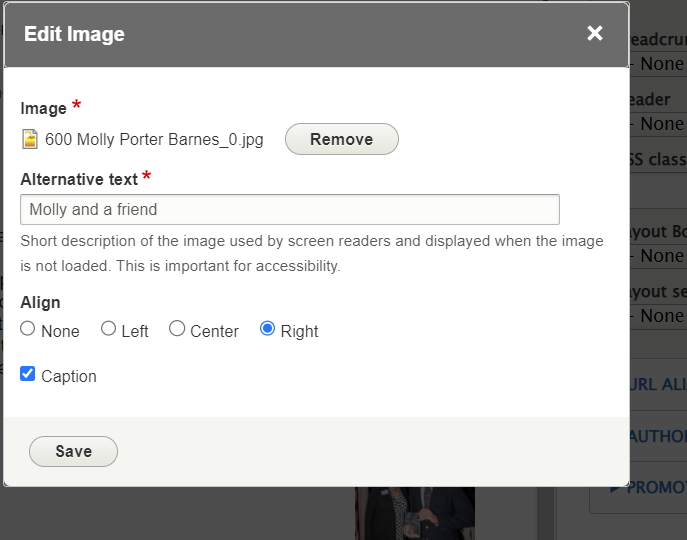
Task: Select the Right alignment radio button
Action: 267,329
